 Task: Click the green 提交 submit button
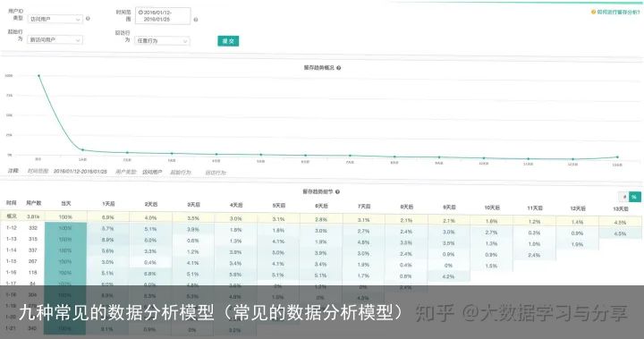pos(228,41)
